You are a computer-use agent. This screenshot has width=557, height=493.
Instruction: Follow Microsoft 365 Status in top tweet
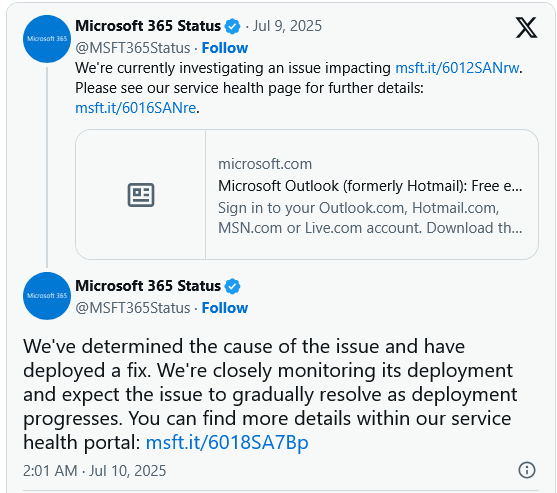pyautogui.click(x=225, y=48)
